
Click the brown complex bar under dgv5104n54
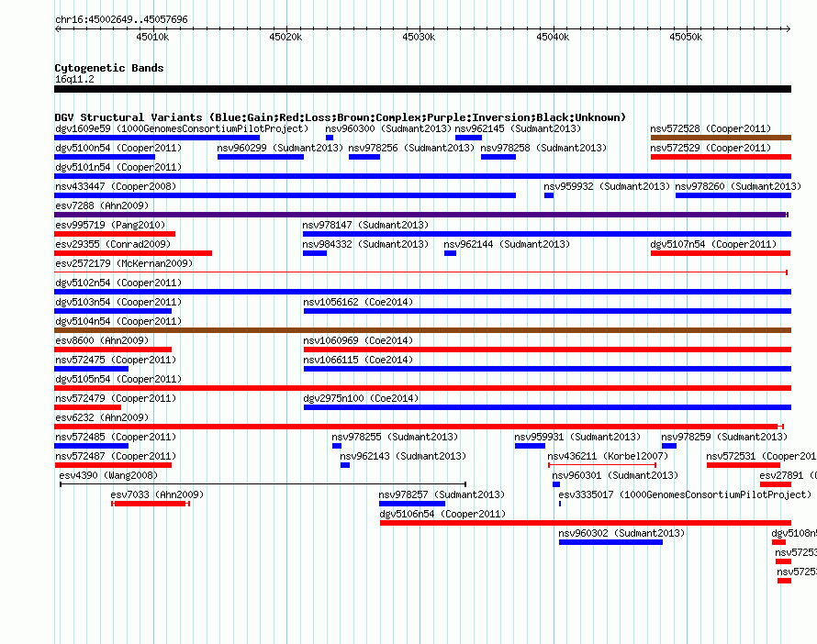coord(422,330)
